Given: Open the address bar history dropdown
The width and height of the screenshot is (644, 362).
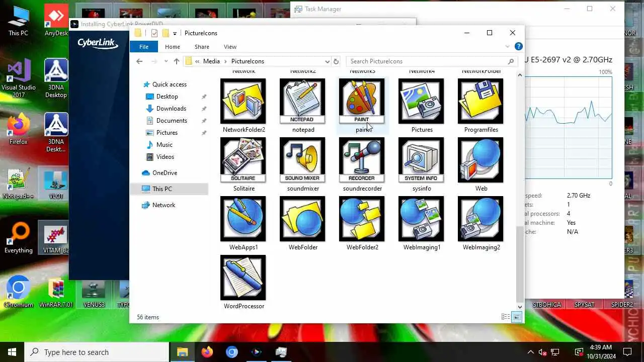Looking at the screenshot, I should click(x=328, y=61).
